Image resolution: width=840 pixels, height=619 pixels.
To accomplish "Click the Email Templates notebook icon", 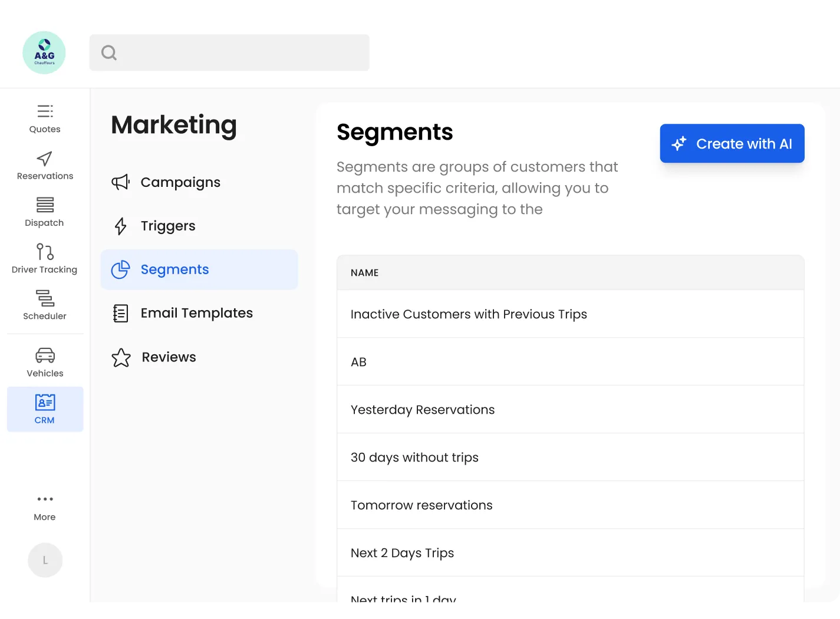I will coord(121,313).
